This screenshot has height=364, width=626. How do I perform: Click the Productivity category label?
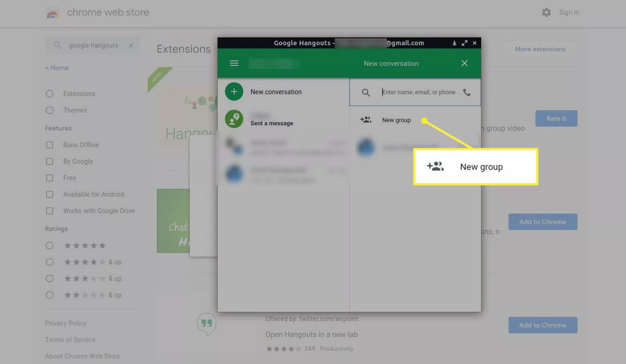(337, 348)
